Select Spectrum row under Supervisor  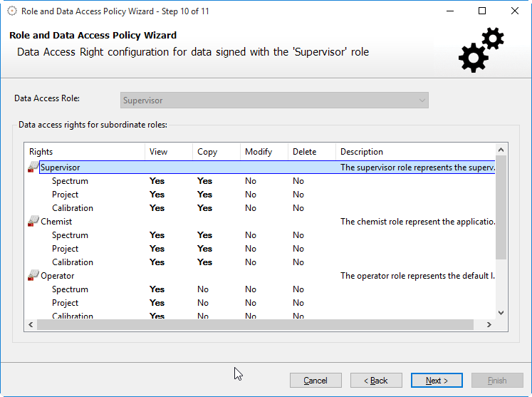[70, 181]
